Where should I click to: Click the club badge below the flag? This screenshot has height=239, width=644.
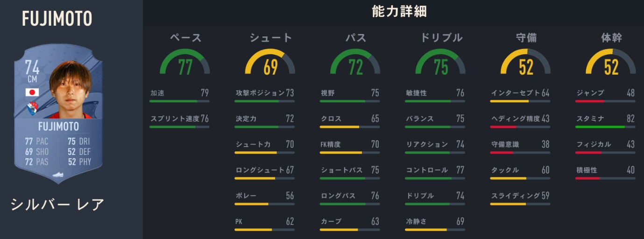[x=32, y=109]
